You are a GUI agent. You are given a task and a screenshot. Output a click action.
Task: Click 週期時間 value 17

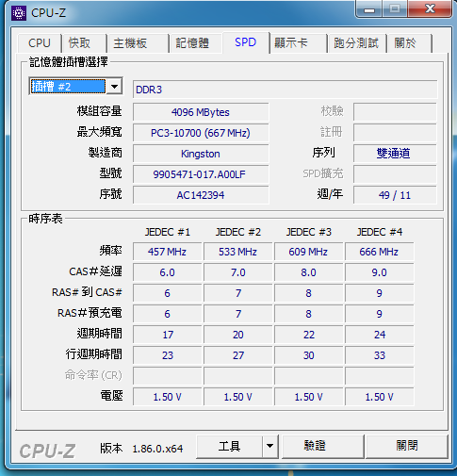click(168, 335)
